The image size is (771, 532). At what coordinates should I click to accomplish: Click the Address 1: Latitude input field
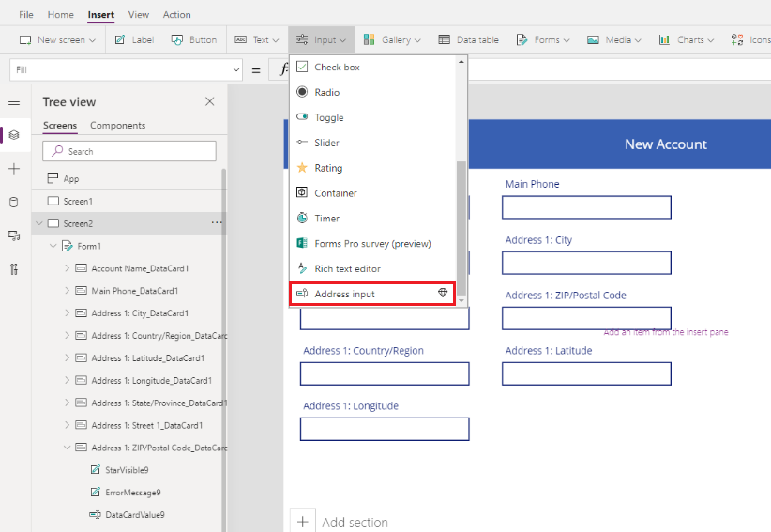click(x=586, y=373)
